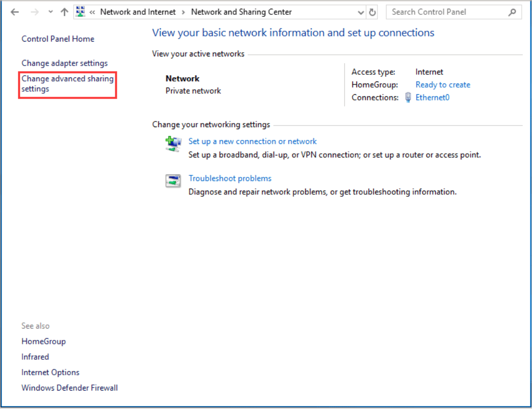
Task: Select Network and Sharing Center breadcrumb
Action: (241, 12)
